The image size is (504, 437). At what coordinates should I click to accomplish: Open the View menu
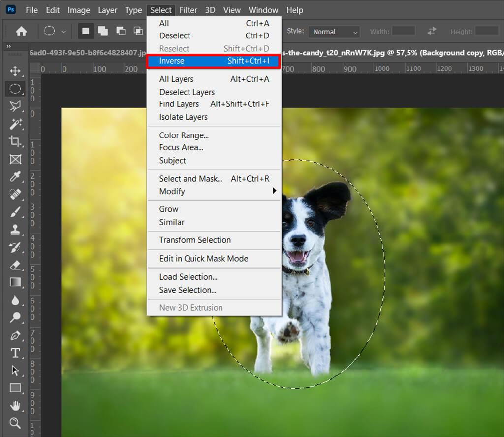click(x=232, y=10)
